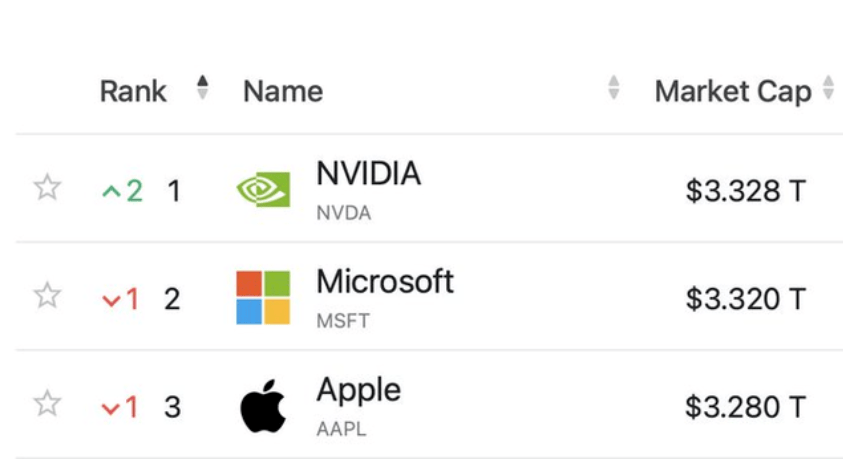Click Apple's red rank-down indicator
Viewport: 843px width, 462px height.
coord(120,407)
